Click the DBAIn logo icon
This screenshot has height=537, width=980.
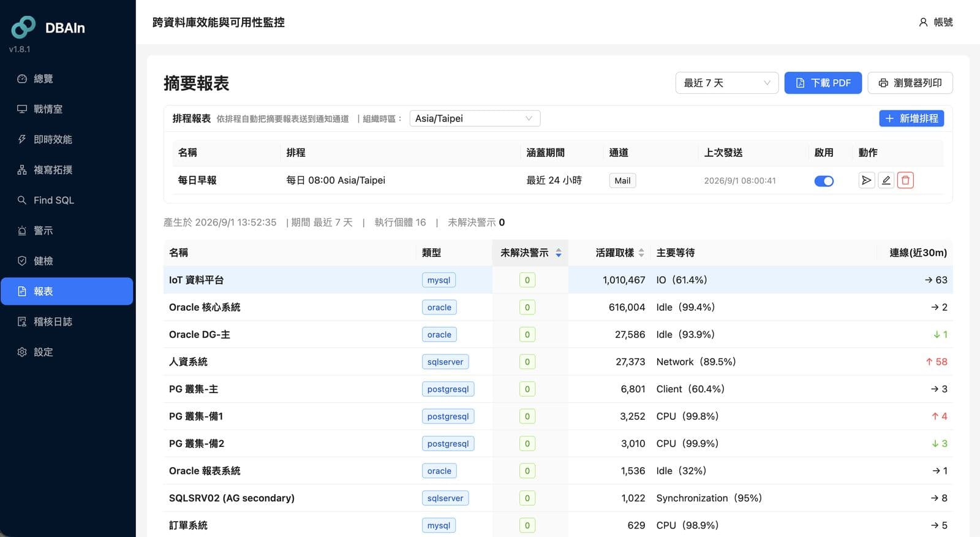pyautogui.click(x=24, y=27)
